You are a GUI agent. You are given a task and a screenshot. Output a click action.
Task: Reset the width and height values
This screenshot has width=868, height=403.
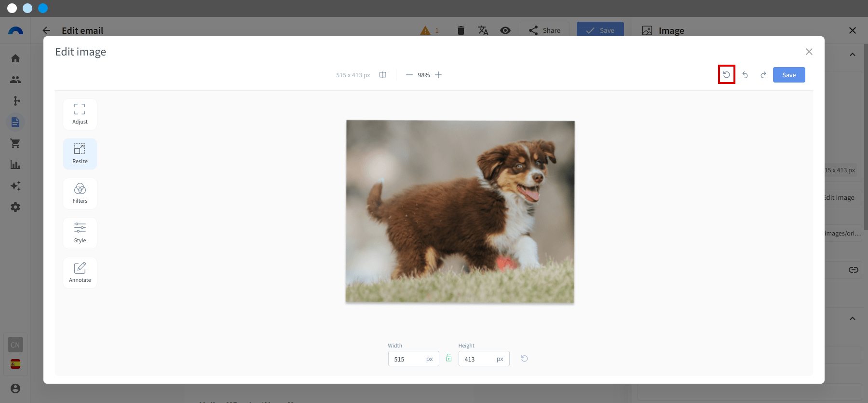525,359
